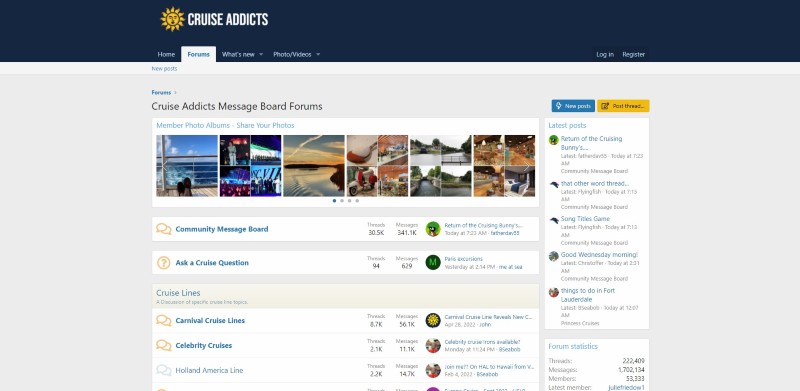Viewport: 800px width, 391px height.
Task: Open the sun avatar in the Carnival row
Action: point(433,321)
